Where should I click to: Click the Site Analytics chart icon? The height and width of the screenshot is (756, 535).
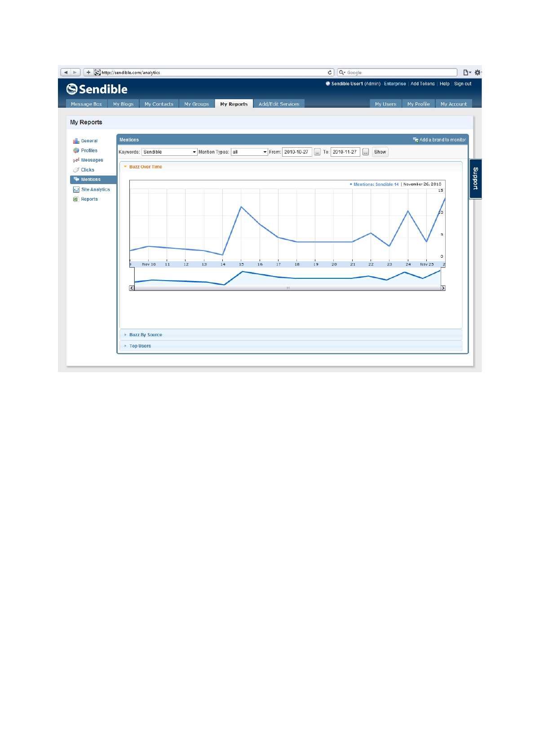76,189
